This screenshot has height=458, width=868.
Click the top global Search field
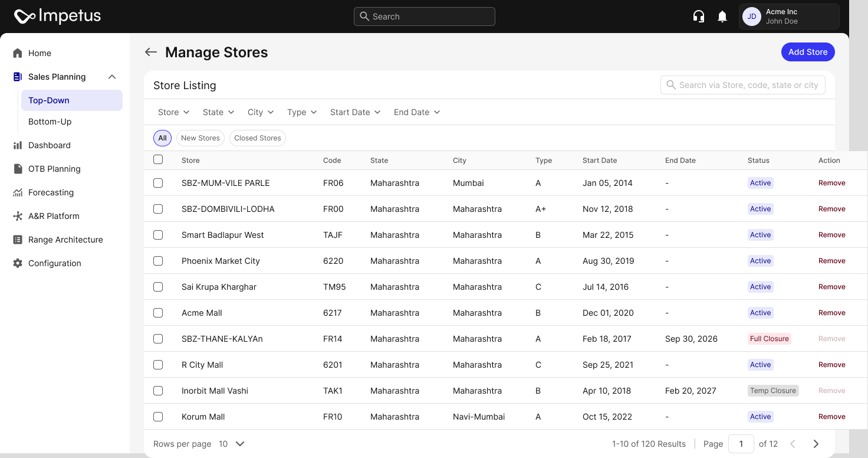pyautogui.click(x=425, y=17)
